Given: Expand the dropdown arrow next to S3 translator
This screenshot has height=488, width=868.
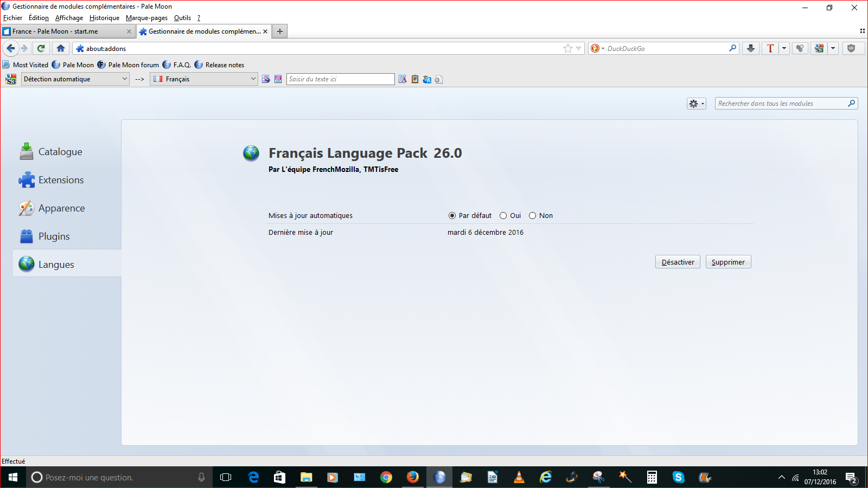Looking at the screenshot, I should pos(833,48).
